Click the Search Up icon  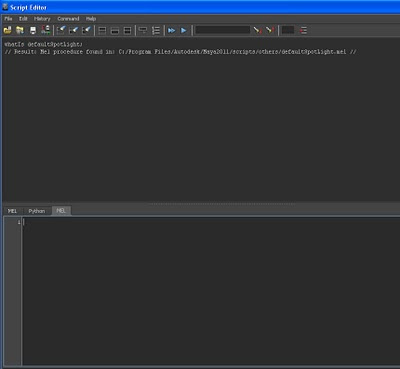coord(270,30)
